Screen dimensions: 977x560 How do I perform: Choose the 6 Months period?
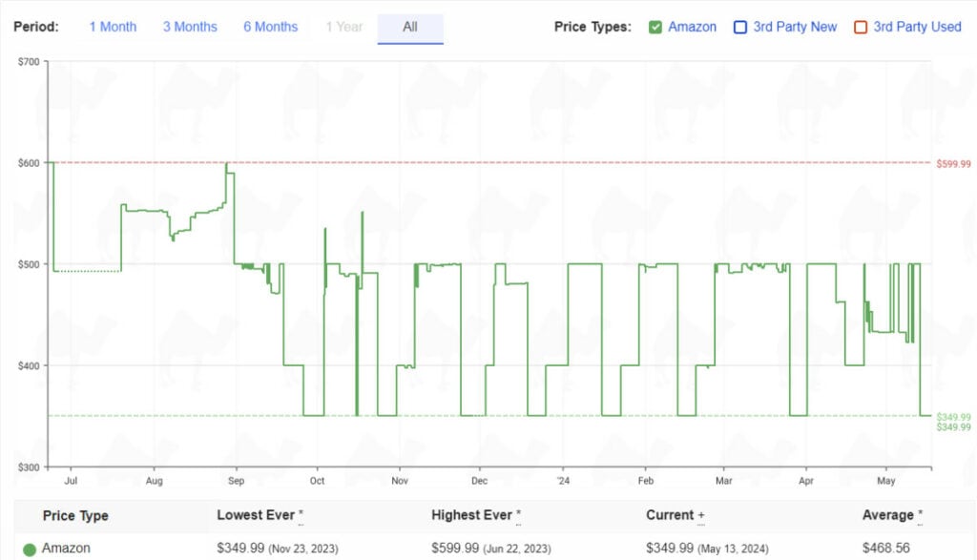(x=270, y=27)
